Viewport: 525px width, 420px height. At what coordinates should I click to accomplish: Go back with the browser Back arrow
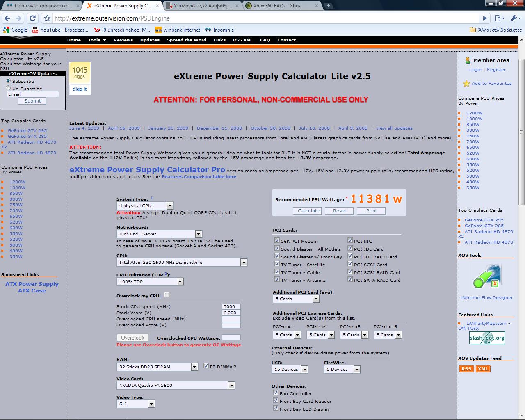(x=7, y=18)
